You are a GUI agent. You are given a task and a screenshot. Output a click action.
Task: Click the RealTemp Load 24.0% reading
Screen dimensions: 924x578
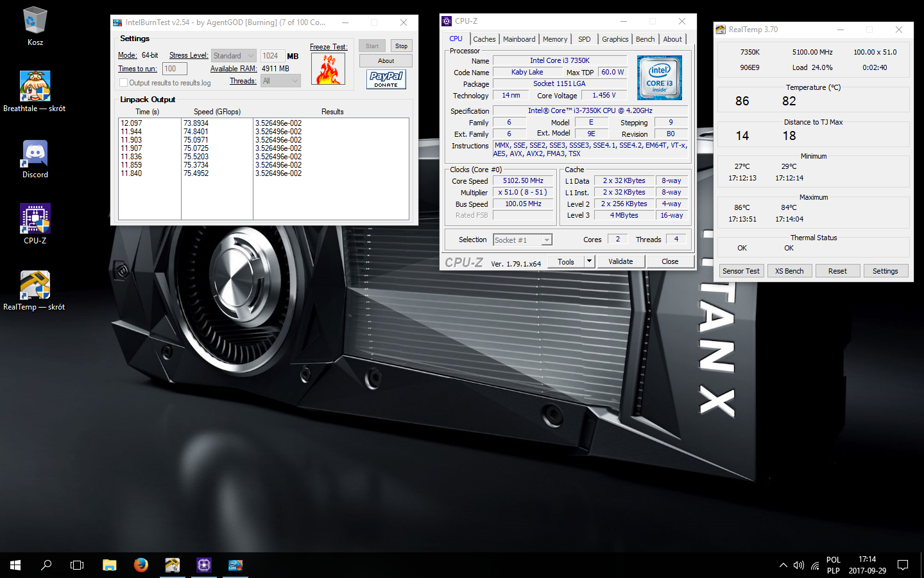pos(812,67)
